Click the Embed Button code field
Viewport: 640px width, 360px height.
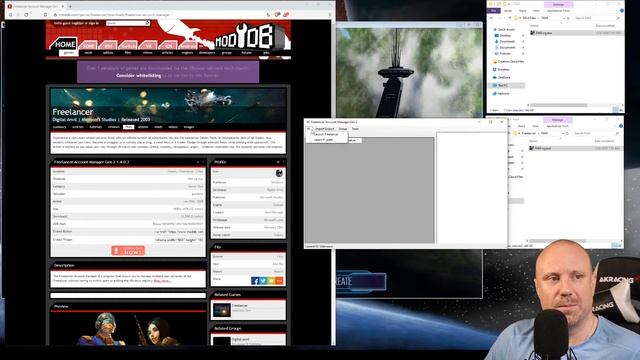pyautogui.click(x=179, y=232)
